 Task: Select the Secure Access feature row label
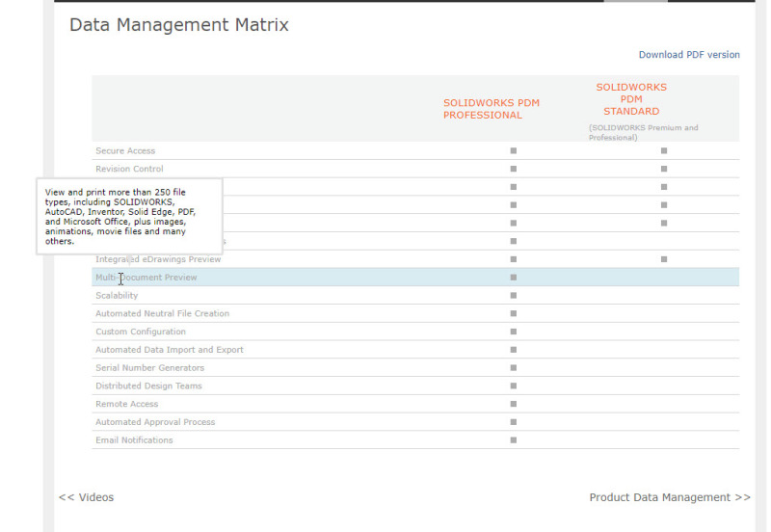click(125, 151)
